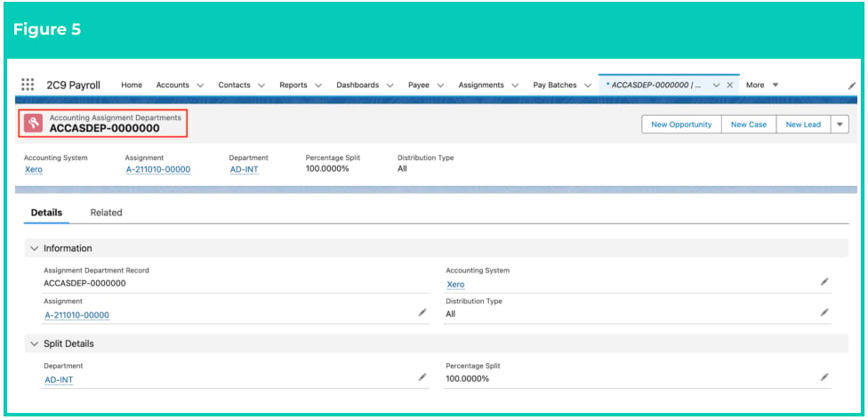Click the New Opportunity button
868x420 pixels.
(x=681, y=124)
